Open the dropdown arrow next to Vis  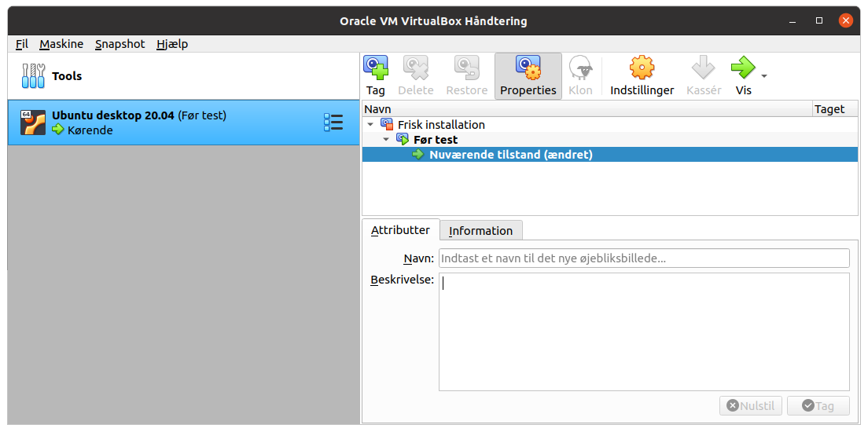[764, 75]
